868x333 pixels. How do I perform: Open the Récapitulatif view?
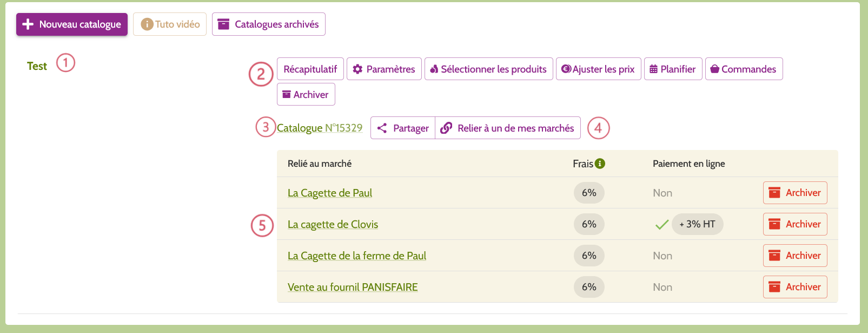coord(310,69)
